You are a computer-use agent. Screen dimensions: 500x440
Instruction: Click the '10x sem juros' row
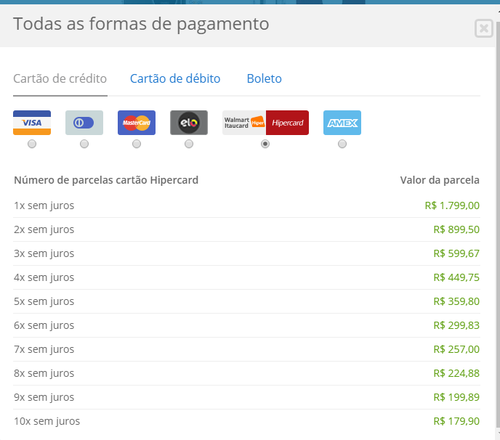pyautogui.click(x=247, y=422)
